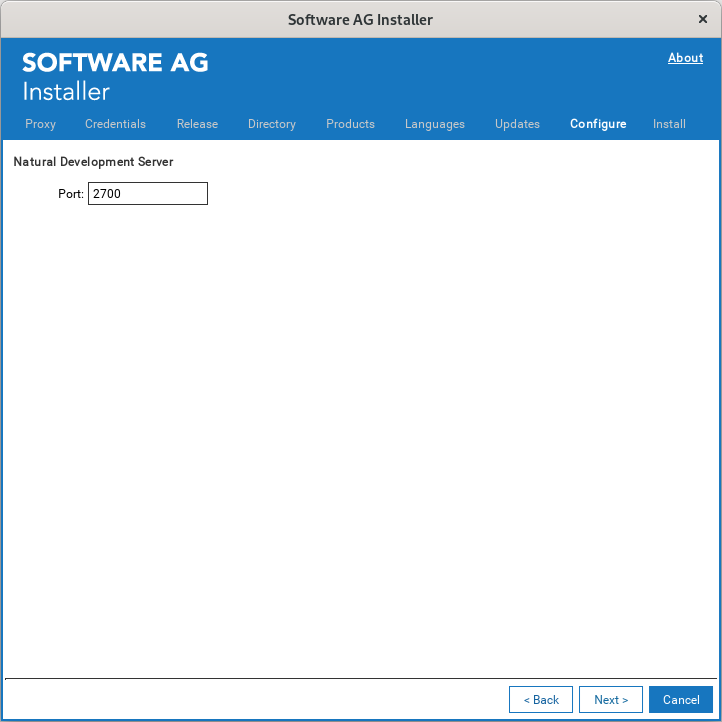Go to the Languages step tab

point(435,124)
